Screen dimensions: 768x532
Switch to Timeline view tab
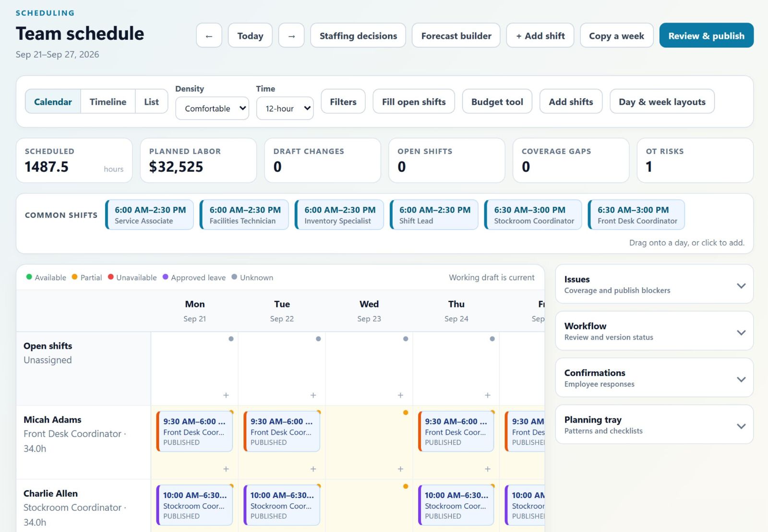pyautogui.click(x=108, y=102)
